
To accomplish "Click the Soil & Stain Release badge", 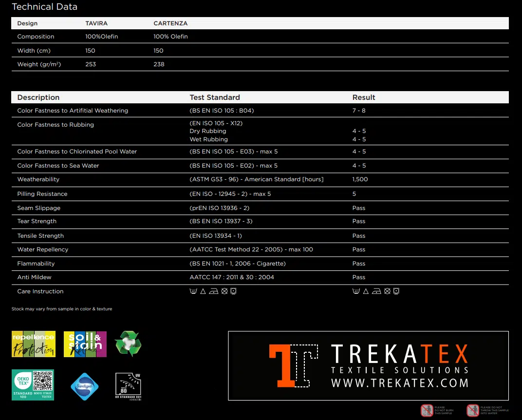I will (x=85, y=344).
